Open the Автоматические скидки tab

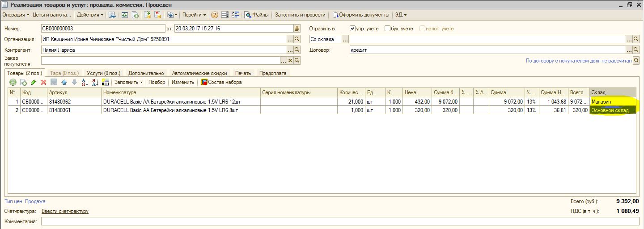click(199, 73)
